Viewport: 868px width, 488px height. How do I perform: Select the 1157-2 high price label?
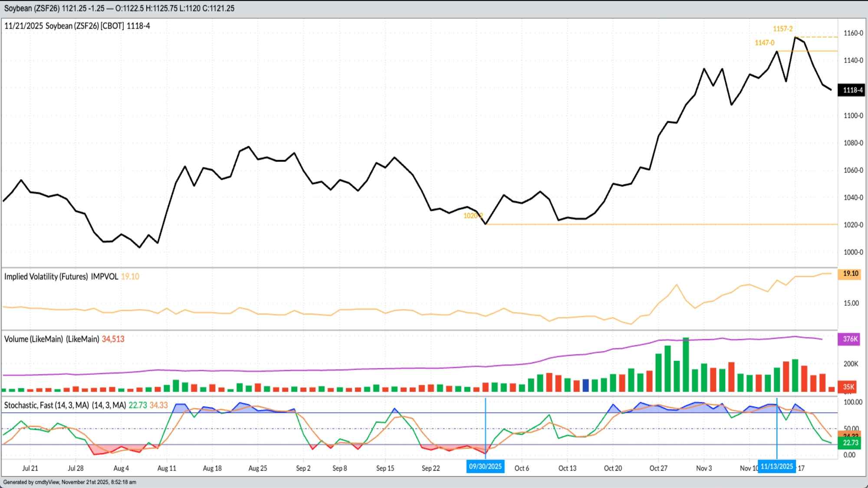point(783,29)
